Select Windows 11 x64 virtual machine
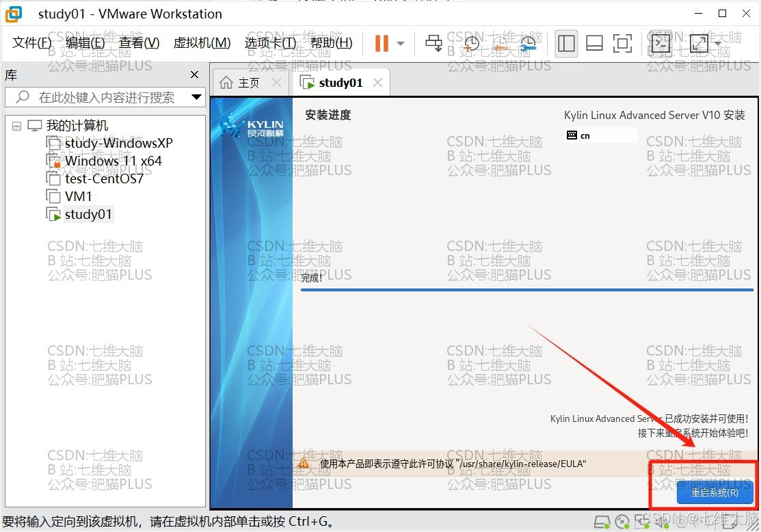The width and height of the screenshot is (761, 532). coord(113,161)
